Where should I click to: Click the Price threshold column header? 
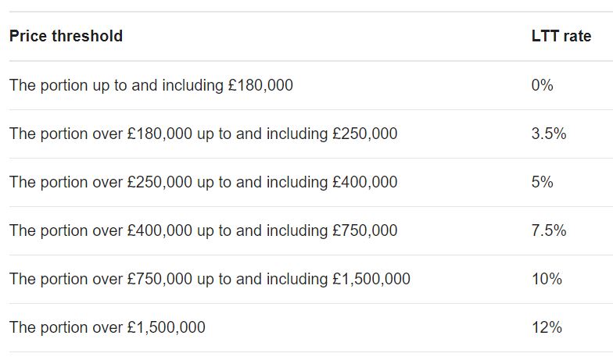coord(66,36)
